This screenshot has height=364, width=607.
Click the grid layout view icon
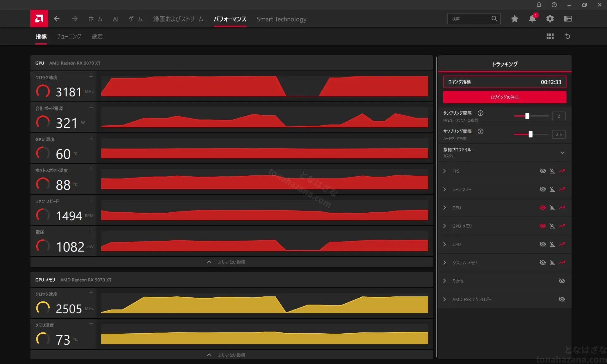click(x=550, y=36)
